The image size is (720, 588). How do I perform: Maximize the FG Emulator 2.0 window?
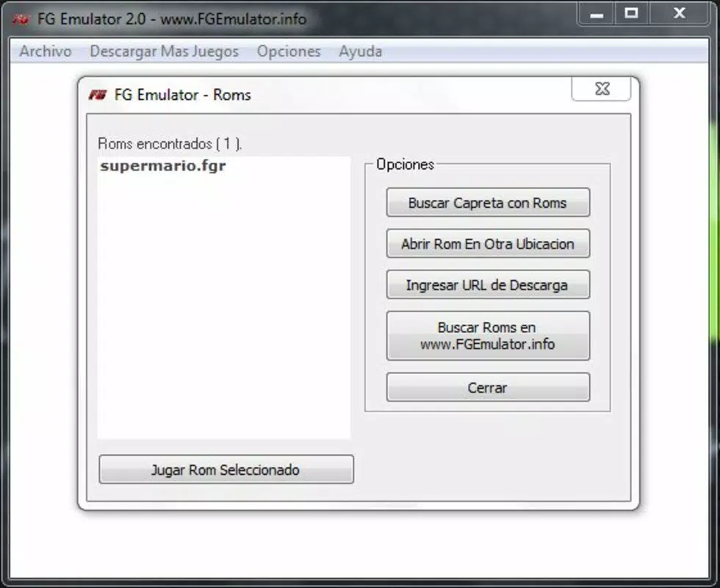[x=631, y=13]
